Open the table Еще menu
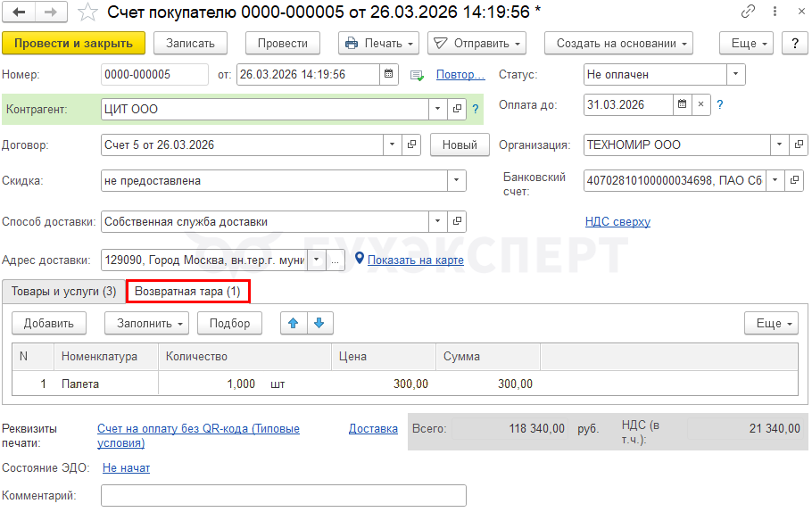Image resolution: width=812 pixels, height=512 pixels. pyautogui.click(x=771, y=323)
